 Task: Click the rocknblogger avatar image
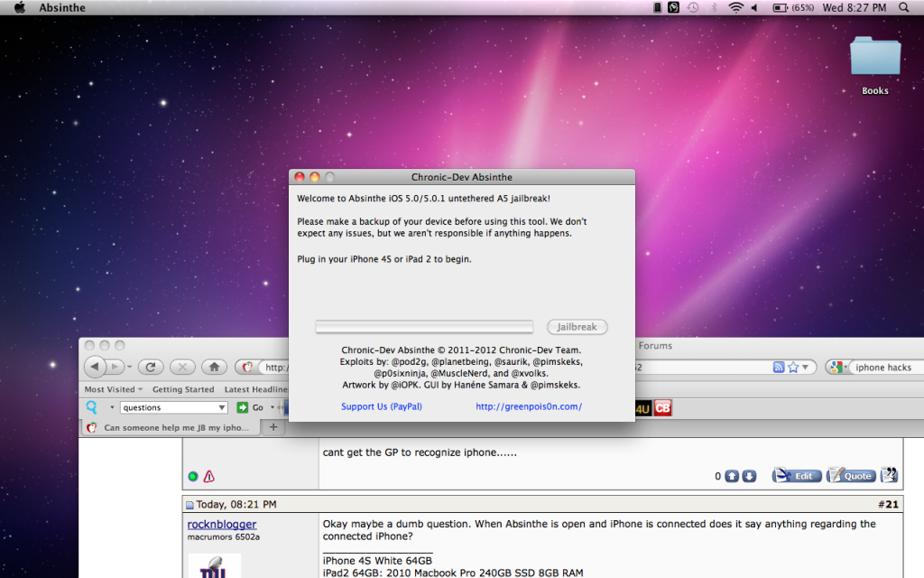(215, 565)
